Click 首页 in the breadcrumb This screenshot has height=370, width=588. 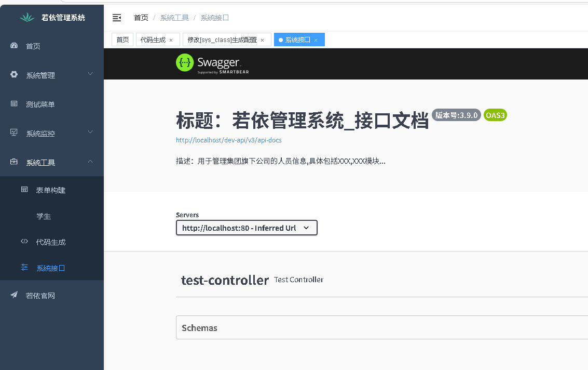point(141,18)
